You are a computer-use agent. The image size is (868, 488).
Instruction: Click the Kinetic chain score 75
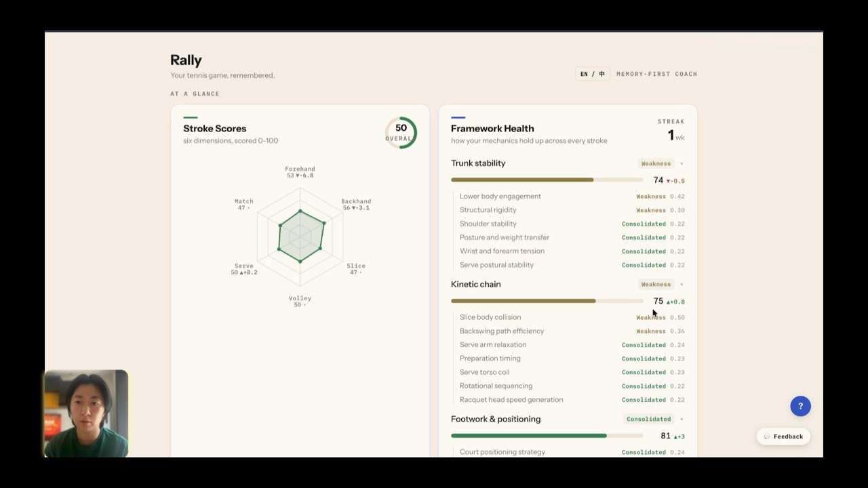pyautogui.click(x=658, y=301)
